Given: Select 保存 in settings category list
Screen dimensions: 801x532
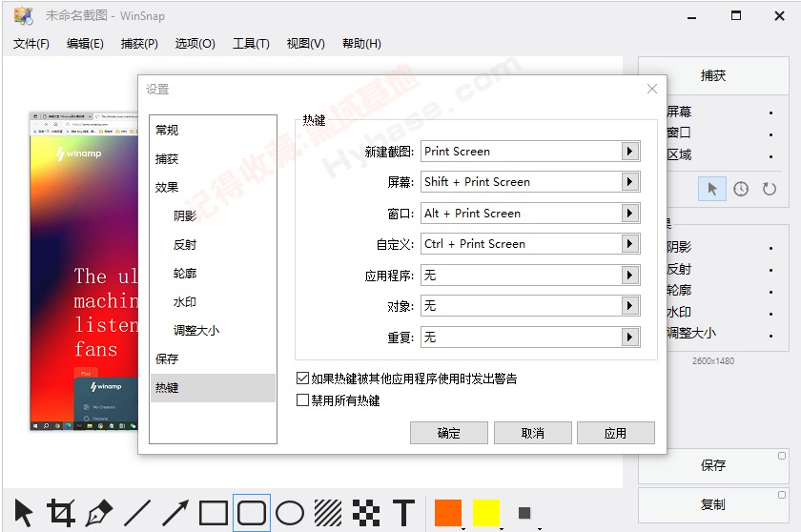Looking at the screenshot, I should pyautogui.click(x=167, y=358).
